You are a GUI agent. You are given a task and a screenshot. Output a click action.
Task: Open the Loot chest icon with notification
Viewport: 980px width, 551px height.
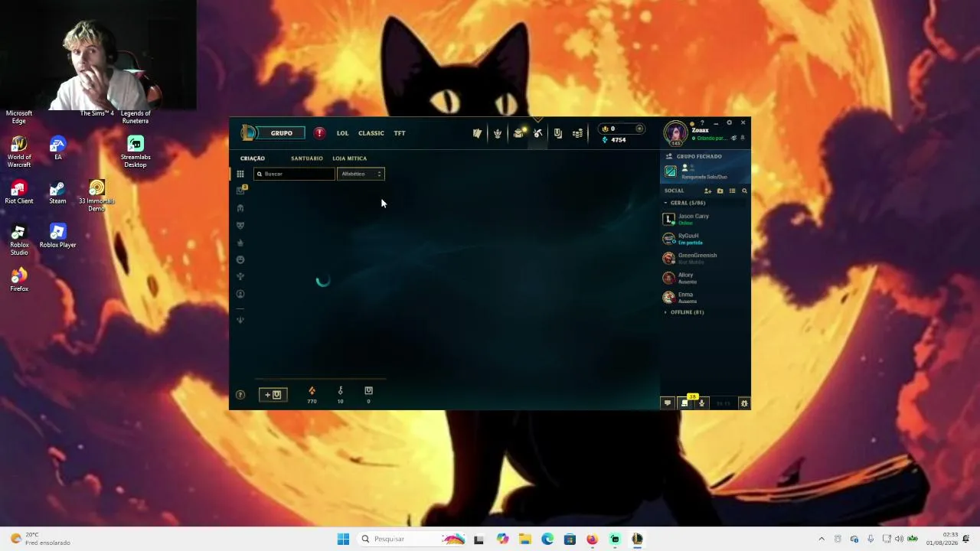(519, 133)
